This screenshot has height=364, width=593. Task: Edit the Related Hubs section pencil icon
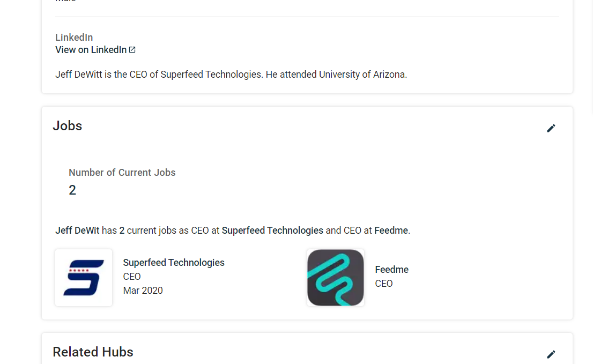click(551, 354)
